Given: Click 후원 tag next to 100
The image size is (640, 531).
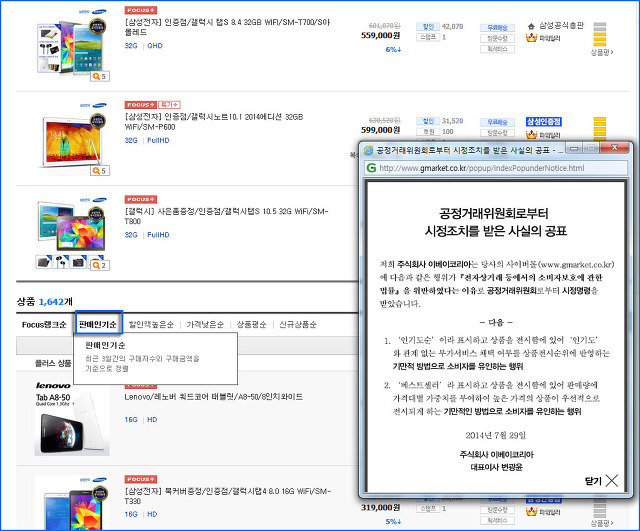Looking at the screenshot, I should click(428, 131).
